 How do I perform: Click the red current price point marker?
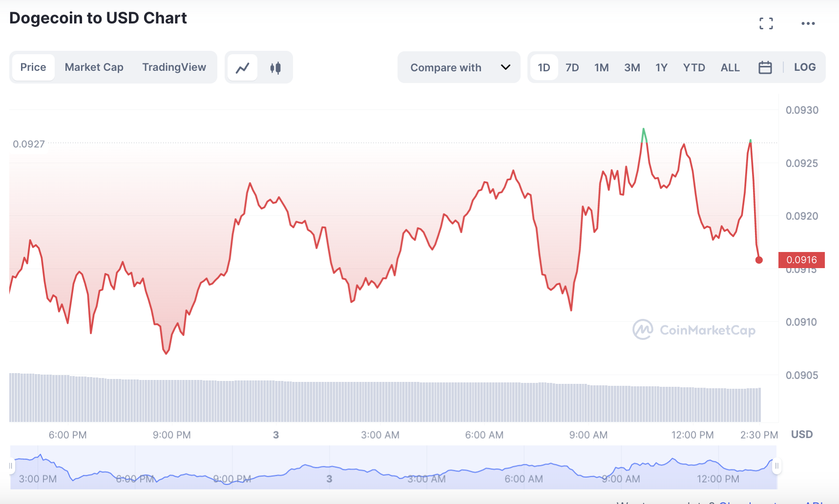pyautogui.click(x=759, y=260)
